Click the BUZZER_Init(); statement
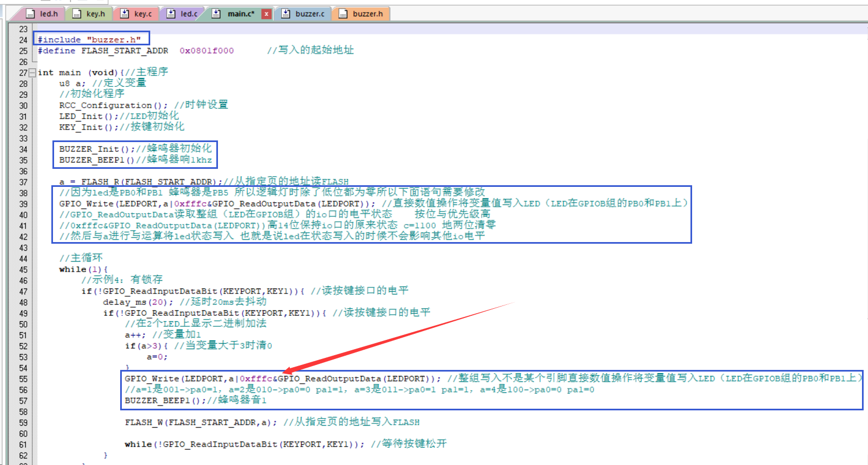Screen dimensions: 868x465 tap(97, 149)
